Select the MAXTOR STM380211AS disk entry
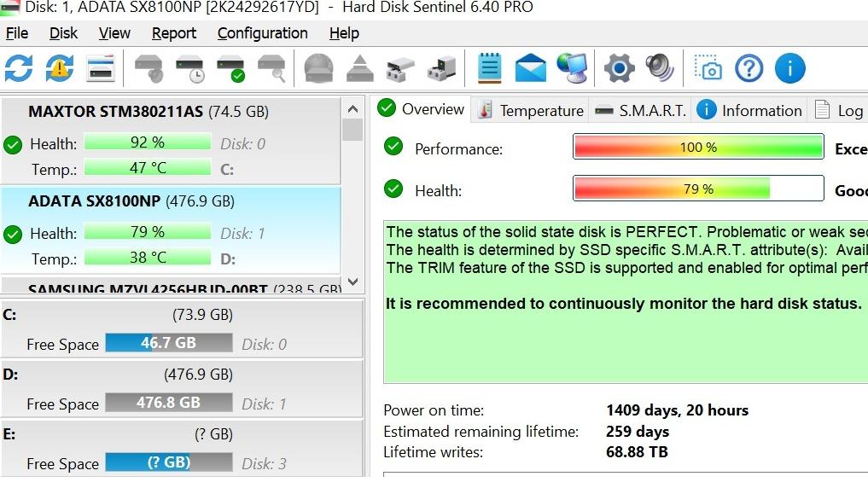The height and width of the screenshot is (488, 868). tap(171, 141)
